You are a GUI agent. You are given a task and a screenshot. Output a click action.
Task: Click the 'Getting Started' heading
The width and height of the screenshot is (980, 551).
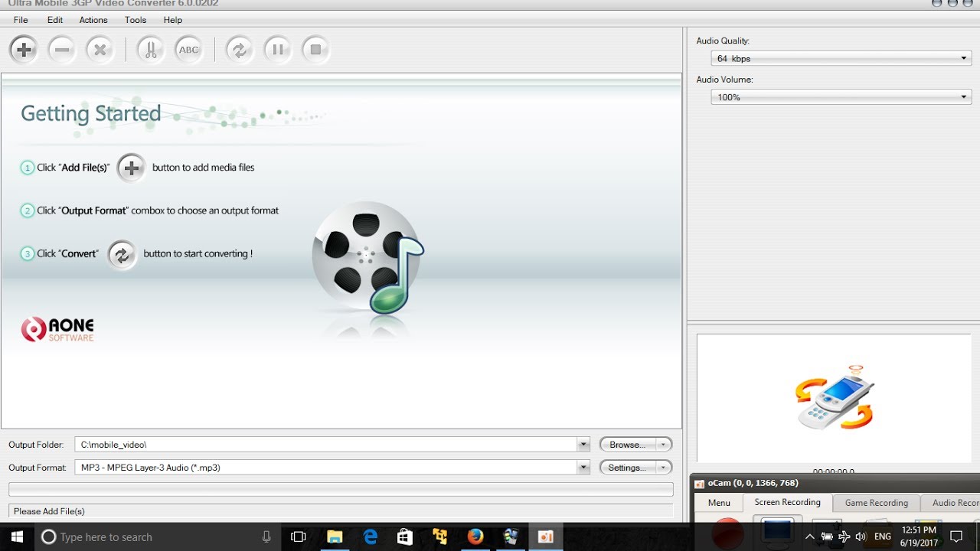[x=90, y=114]
